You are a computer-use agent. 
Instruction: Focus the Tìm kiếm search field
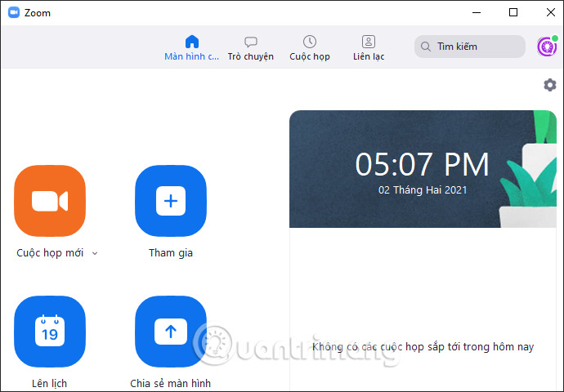[470, 47]
